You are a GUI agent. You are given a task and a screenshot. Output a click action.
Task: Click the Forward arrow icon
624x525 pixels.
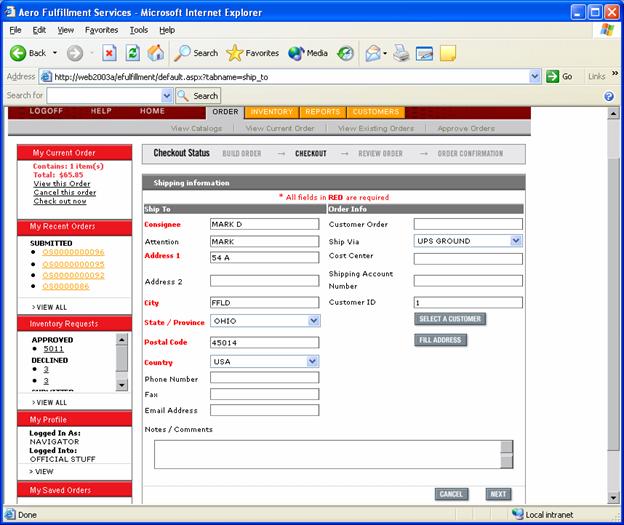[74, 53]
